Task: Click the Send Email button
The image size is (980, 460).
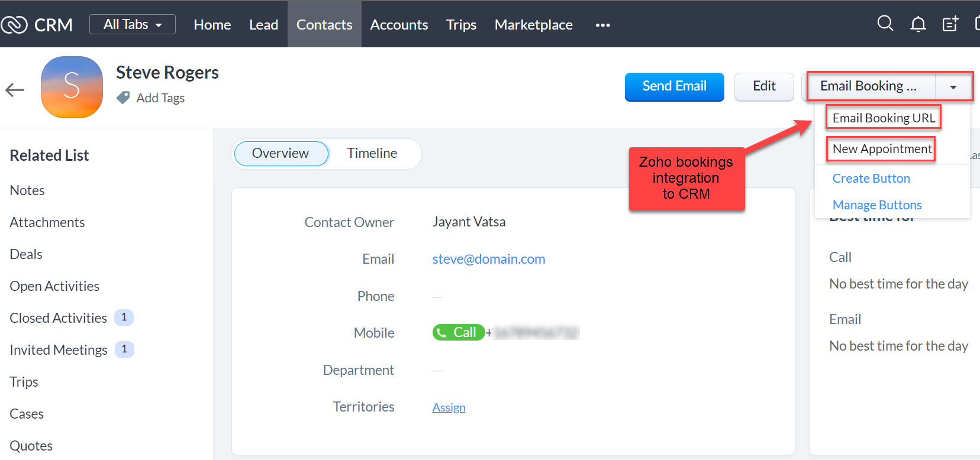Action: click(674, 86)
